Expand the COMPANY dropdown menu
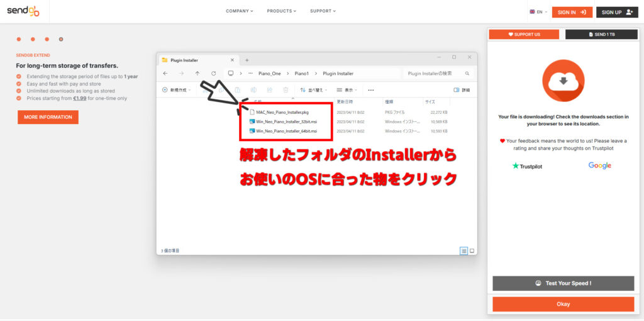The width and height of the screenshot is (644, 321). [240, 11]
